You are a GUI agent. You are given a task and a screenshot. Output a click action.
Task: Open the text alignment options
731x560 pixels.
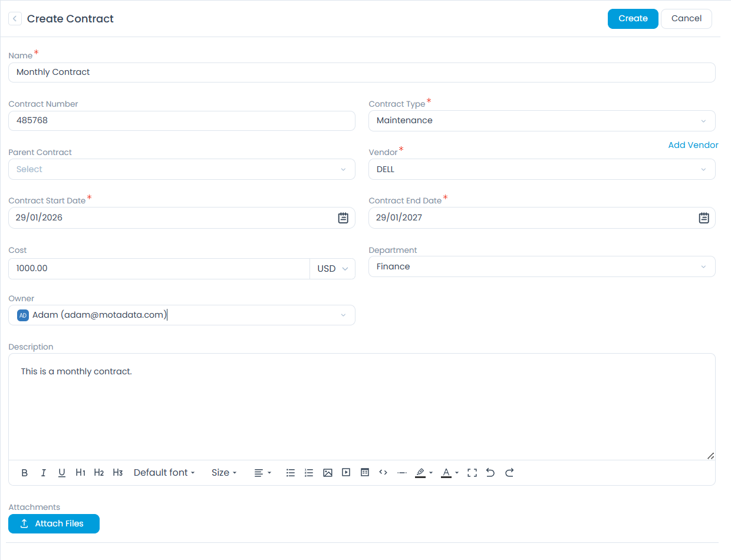coord(262,472)
